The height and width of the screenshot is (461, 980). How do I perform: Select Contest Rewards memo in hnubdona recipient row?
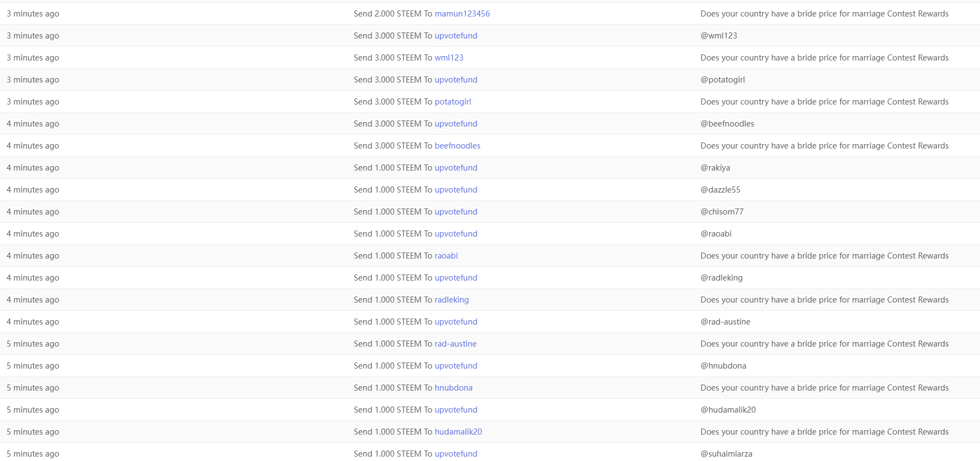coord(824,388)
